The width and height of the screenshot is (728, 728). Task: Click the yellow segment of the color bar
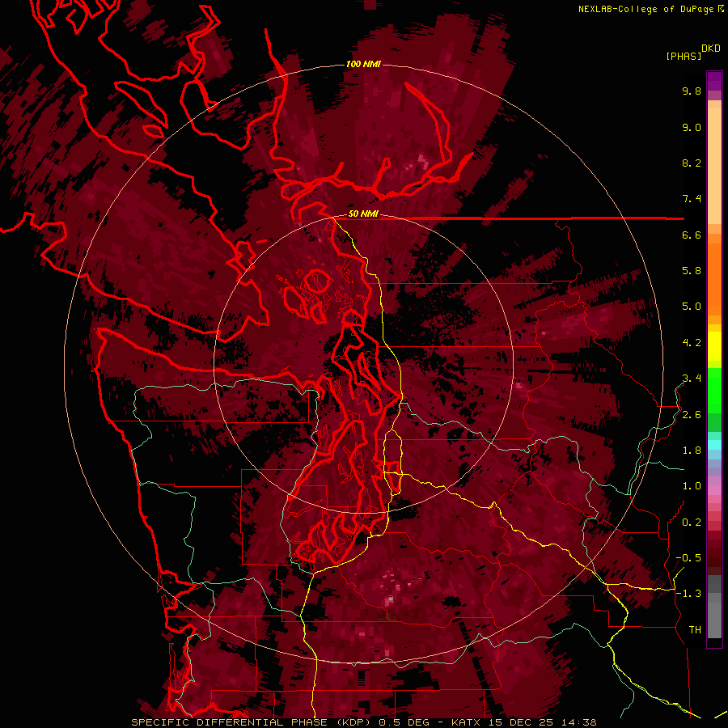point(714,346)
